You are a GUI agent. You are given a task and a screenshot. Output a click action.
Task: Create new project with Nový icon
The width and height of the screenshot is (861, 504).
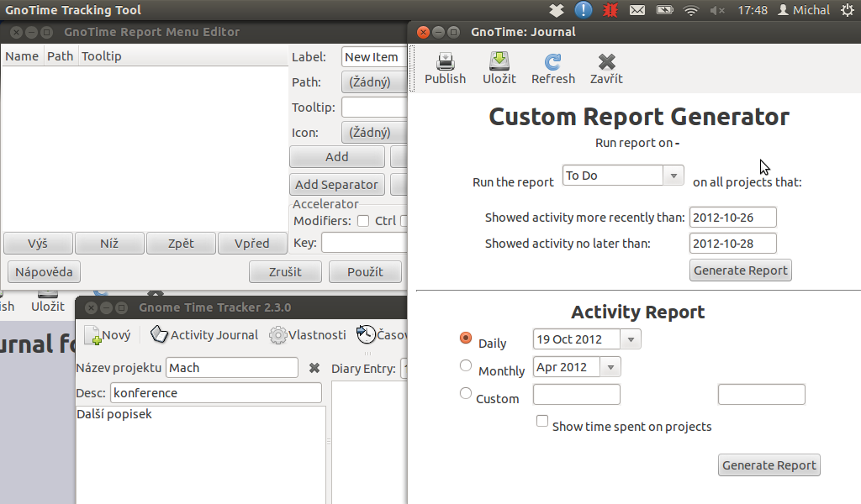coord(108,335)
